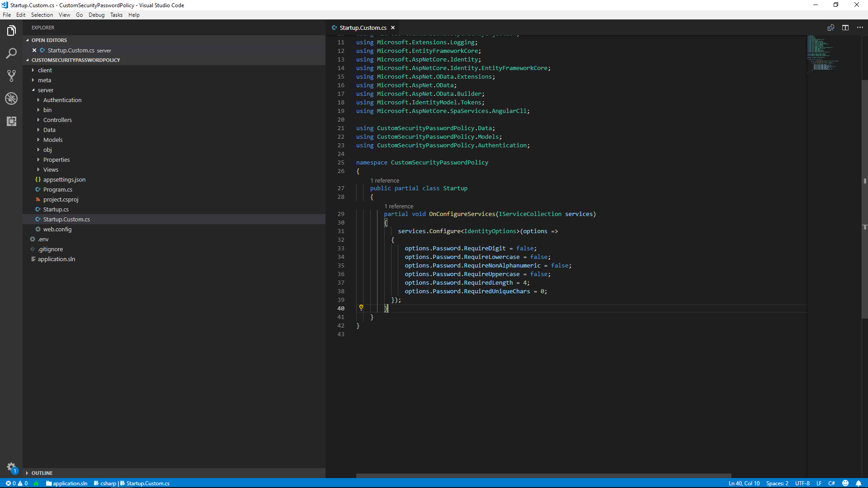Open the Source Control view

point(11,76)
